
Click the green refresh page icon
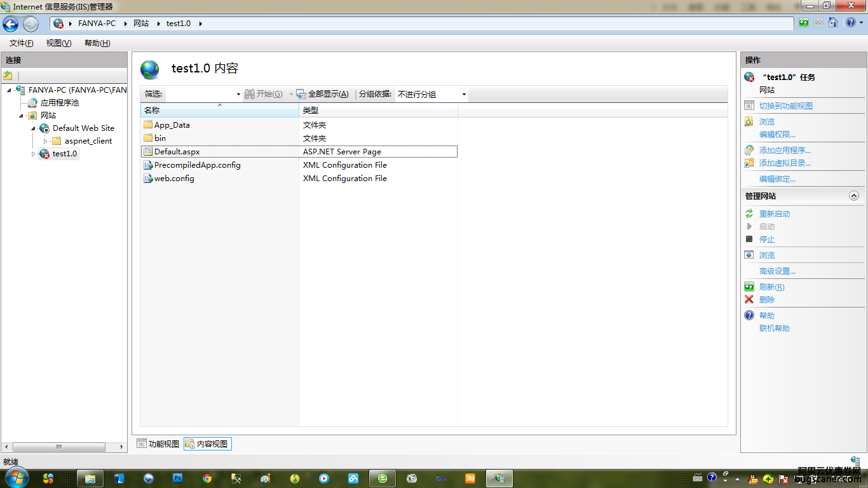click(x=804, y=23)
